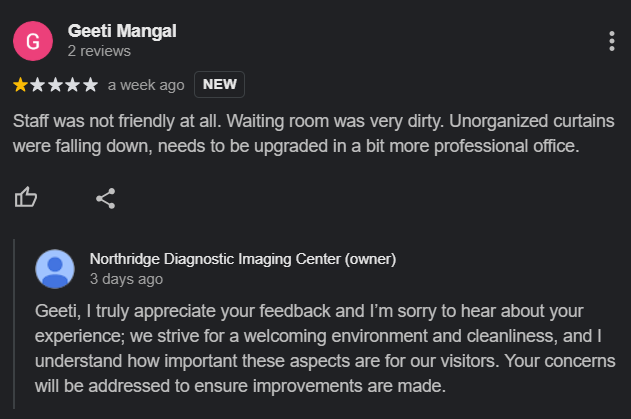Click the share icon under the review
The width and height of the screenshot is (631, 419).
click(106, 198)
